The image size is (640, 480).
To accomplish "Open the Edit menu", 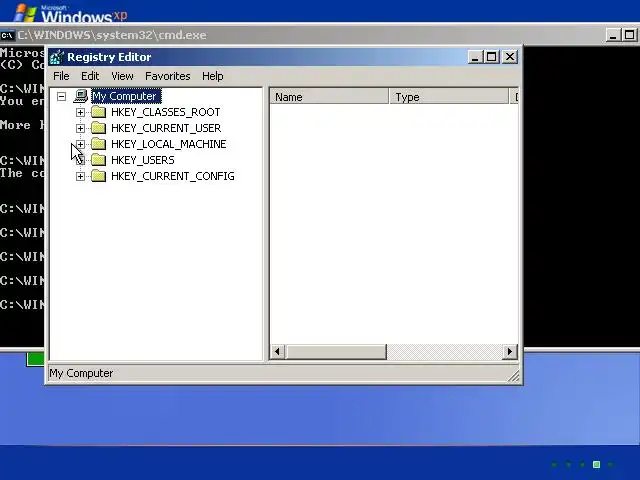I will 90,76.
